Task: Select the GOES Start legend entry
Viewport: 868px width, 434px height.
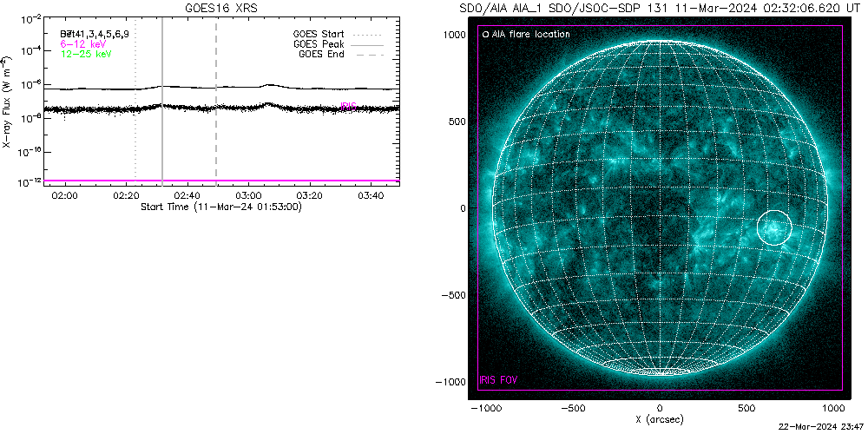Action: (339, 35)
